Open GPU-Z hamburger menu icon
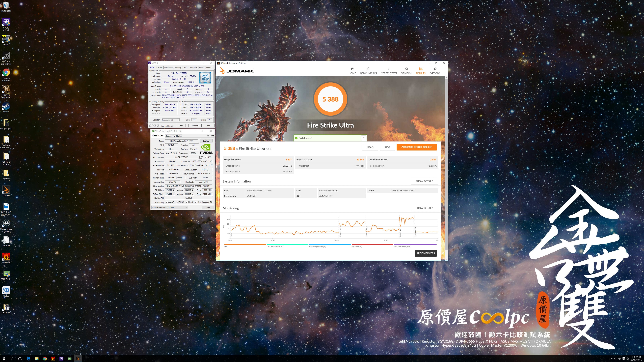Screen dimensions: 644x362 pyautogui.click(x=212, y=136)
